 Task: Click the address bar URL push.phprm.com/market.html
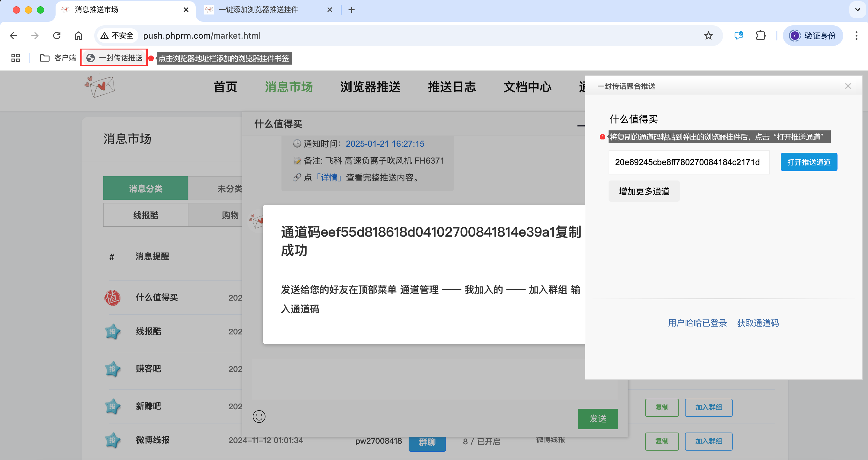202,36
